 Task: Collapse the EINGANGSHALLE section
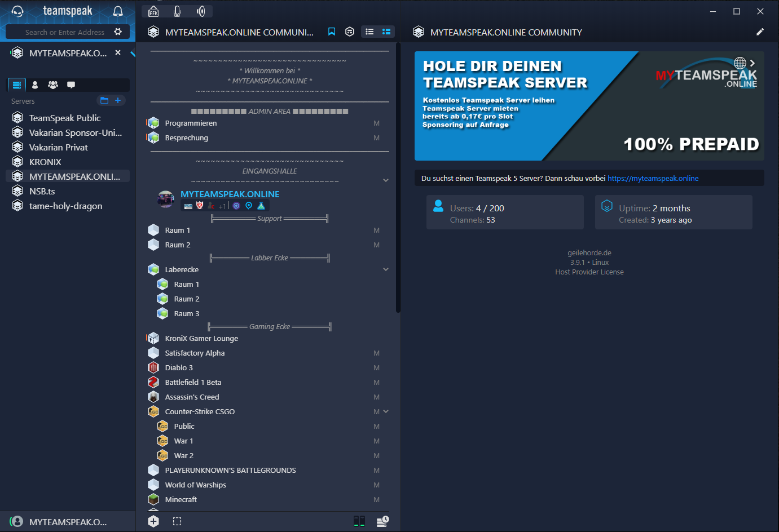click(386, 180)
